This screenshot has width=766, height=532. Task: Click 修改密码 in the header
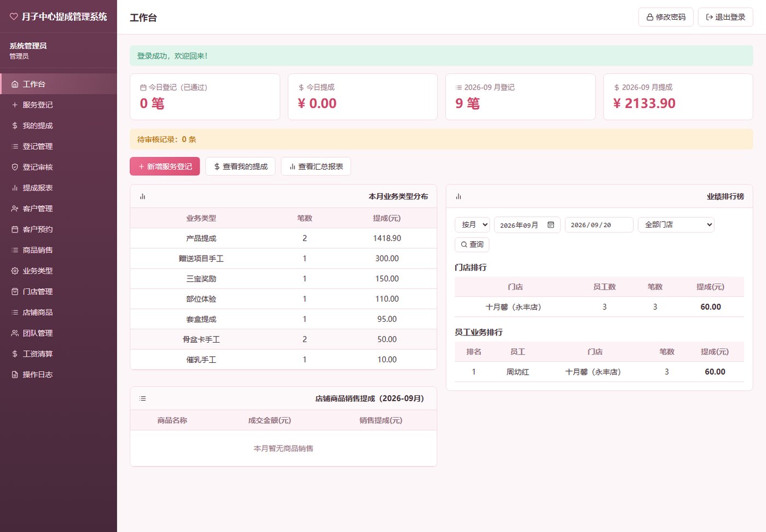tap(666, 17)
